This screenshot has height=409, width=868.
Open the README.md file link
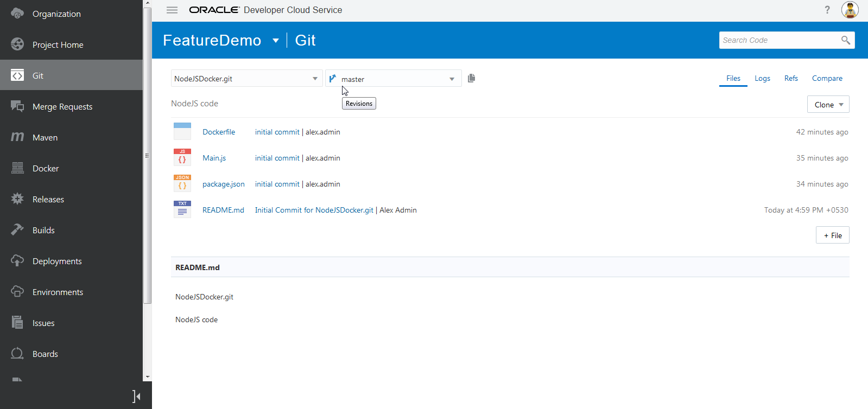coord(223,210)
